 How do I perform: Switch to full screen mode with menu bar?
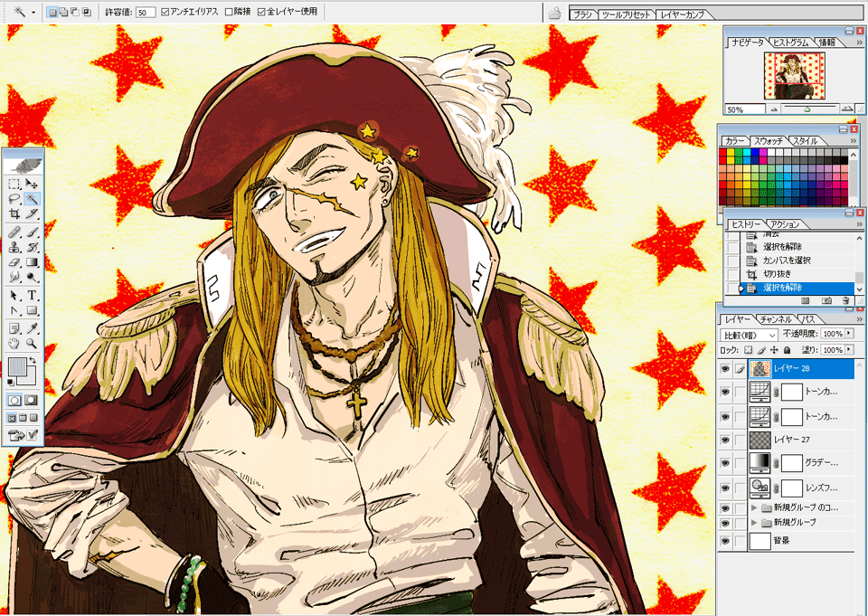24,418
